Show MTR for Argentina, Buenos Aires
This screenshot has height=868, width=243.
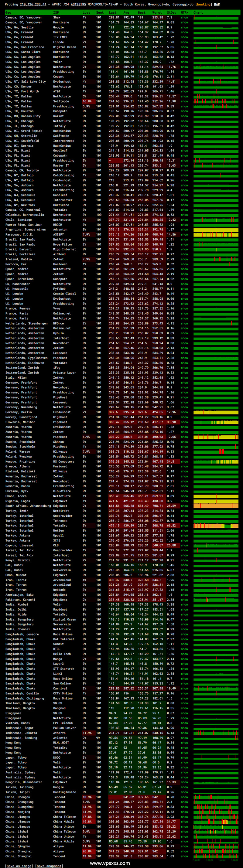tap(184, 230)
